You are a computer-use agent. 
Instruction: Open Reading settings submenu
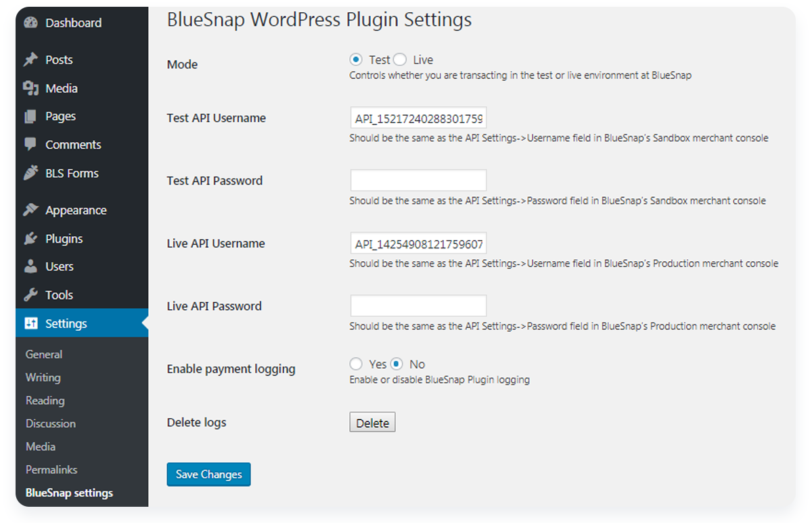click(45, 400)
